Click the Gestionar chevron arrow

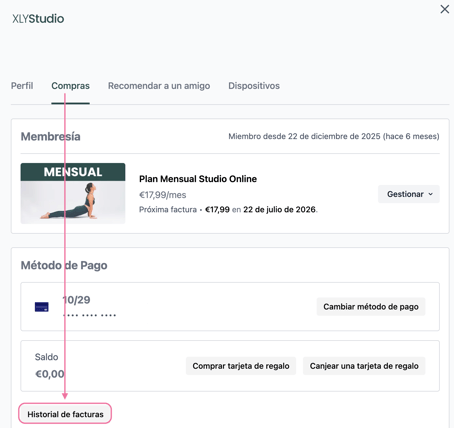pos(431,194)
